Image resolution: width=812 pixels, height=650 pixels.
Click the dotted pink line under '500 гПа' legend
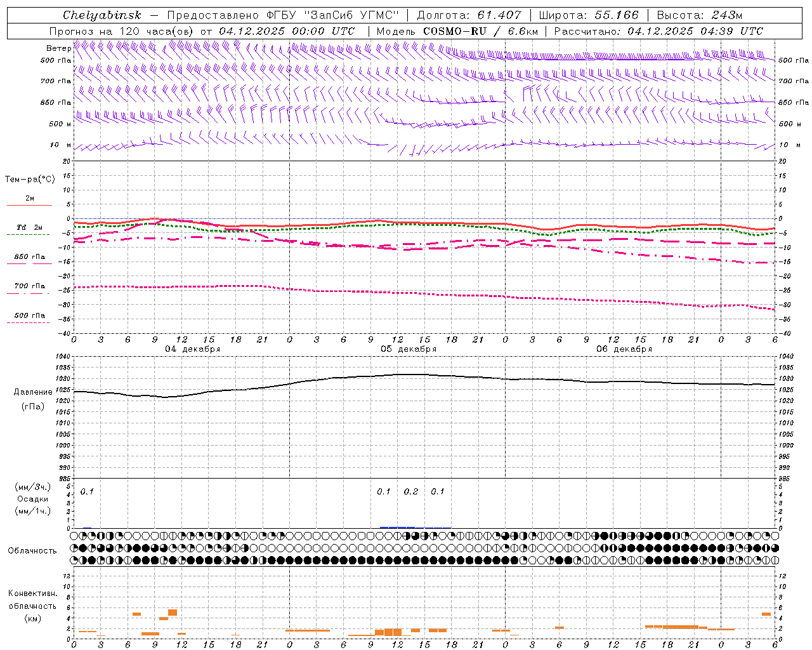pos(28,322)
